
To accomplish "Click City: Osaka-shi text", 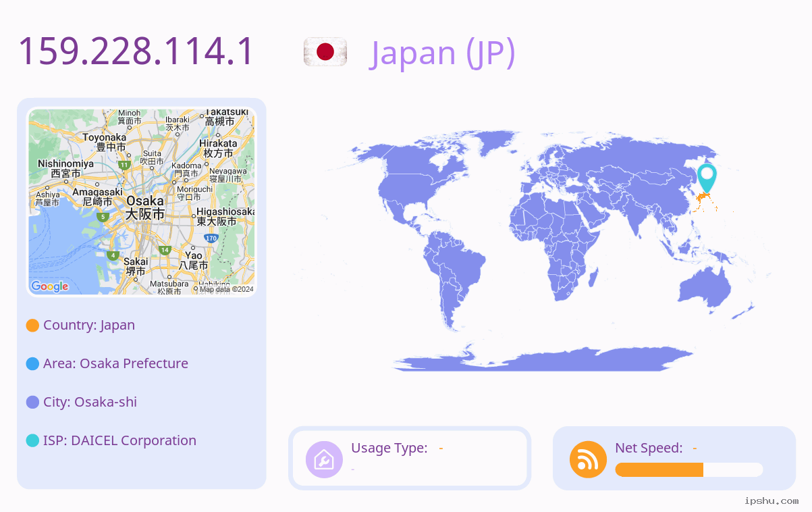I will [90, 402].
